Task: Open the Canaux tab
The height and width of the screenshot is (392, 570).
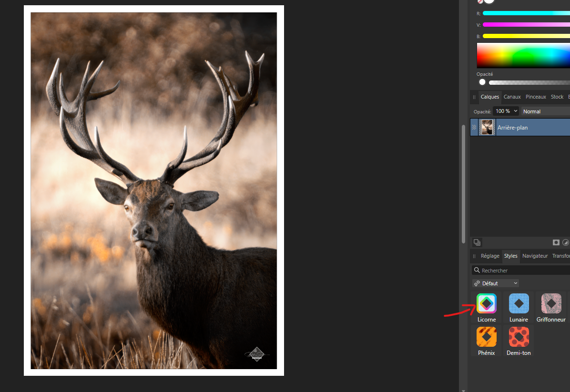Action: pos(512,97)
